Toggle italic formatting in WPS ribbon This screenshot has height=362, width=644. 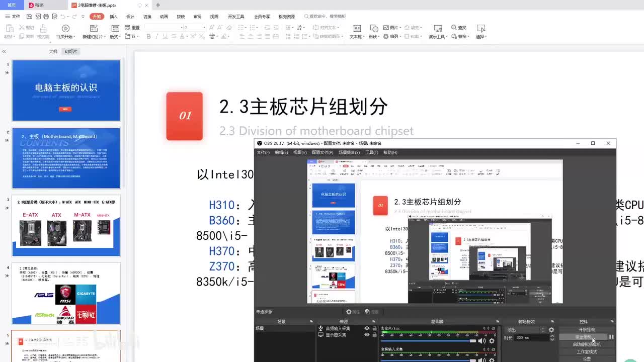[157, 36]
